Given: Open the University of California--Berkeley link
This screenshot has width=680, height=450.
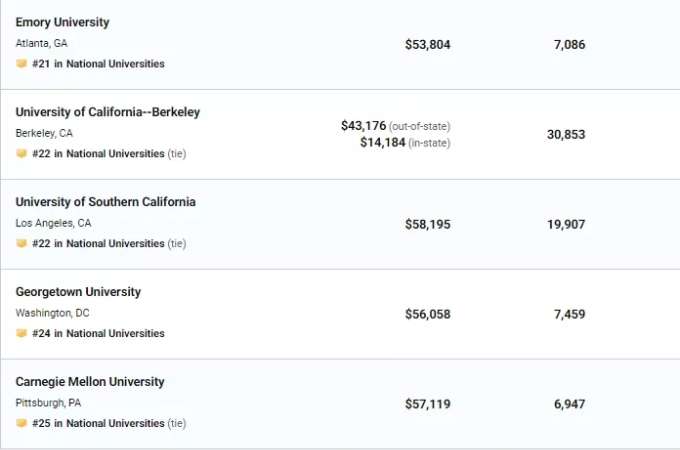Looking at the screenshot, I should pyautogui.click(x=108, y=112).
